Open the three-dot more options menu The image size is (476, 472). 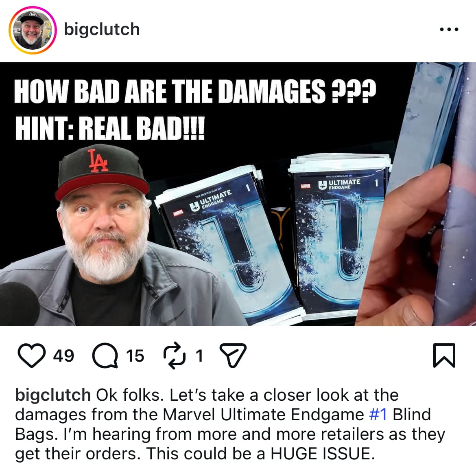point(449,29)
